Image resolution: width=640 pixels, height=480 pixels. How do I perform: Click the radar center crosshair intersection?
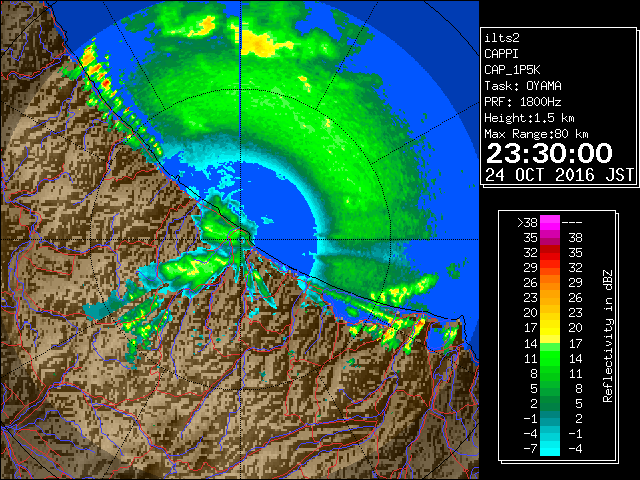(241, 239)
